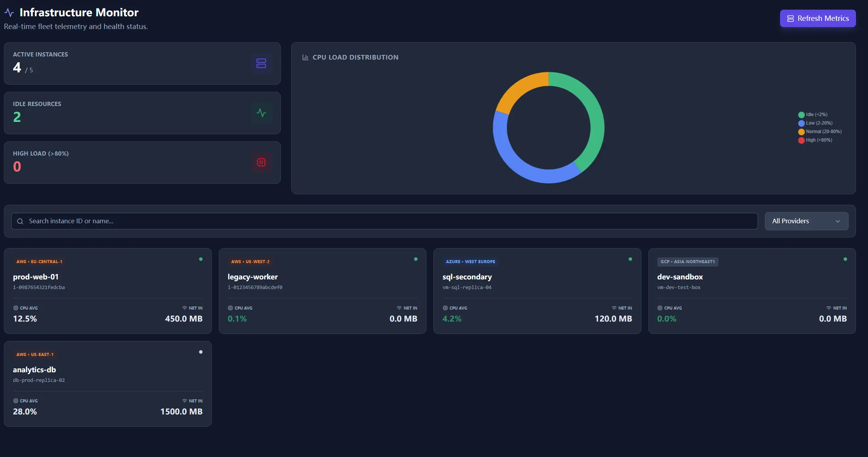Click the bar chart icon beside CPU Load Distribution
This screenshot has height=457, width=868.
point(305,57)
